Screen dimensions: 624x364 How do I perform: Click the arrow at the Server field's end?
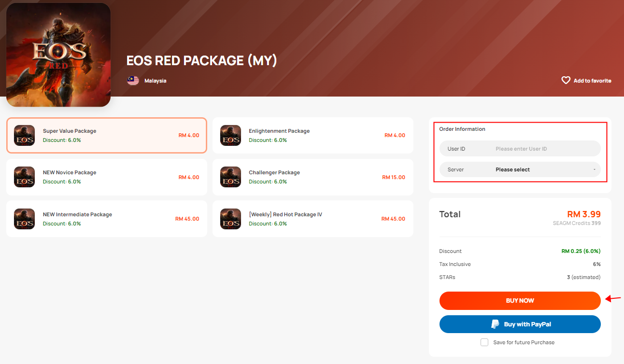(594, 169)
